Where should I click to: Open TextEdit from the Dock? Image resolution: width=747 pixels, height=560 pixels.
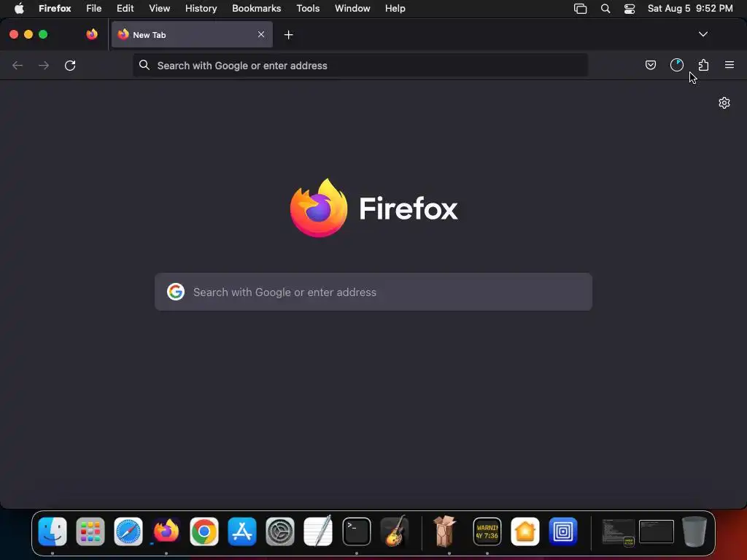(318, 531)
